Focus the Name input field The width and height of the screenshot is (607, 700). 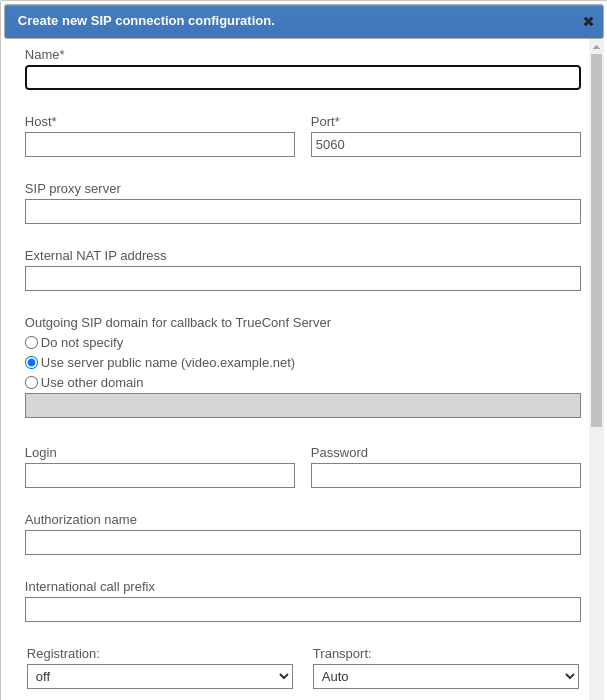click(303, 78)
